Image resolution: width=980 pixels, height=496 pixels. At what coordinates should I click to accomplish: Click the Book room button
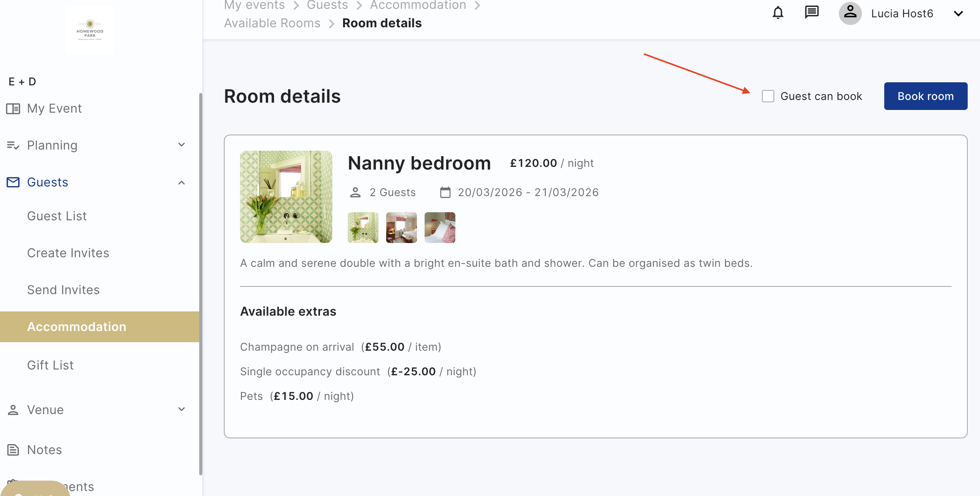click(925, 96)
